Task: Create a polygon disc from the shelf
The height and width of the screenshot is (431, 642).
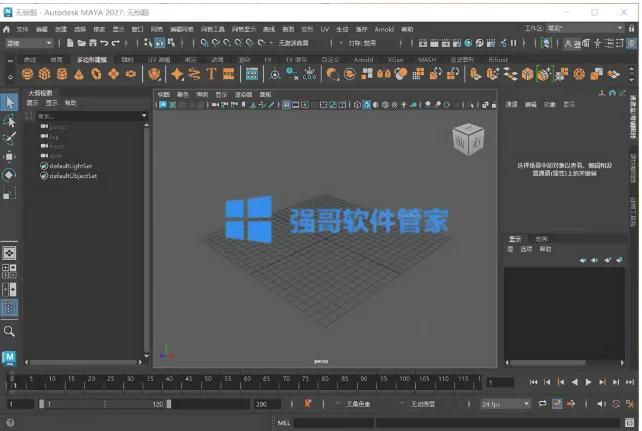Action: (131, 74)
